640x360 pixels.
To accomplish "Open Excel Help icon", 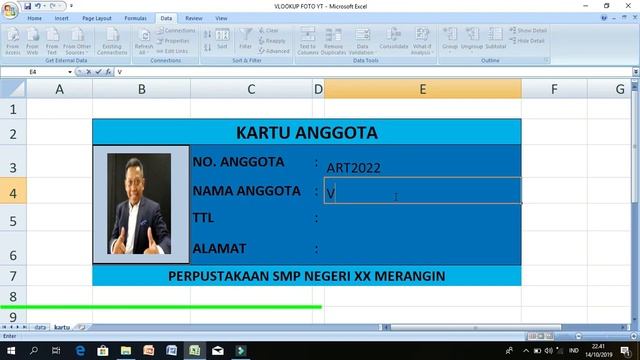I will tap(604, 18).
